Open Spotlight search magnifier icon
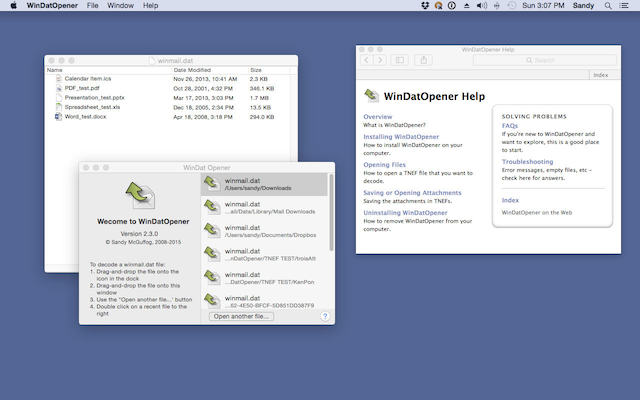This screenshot has width=640, height=400. pyautogui.click(x=608, y=5)
